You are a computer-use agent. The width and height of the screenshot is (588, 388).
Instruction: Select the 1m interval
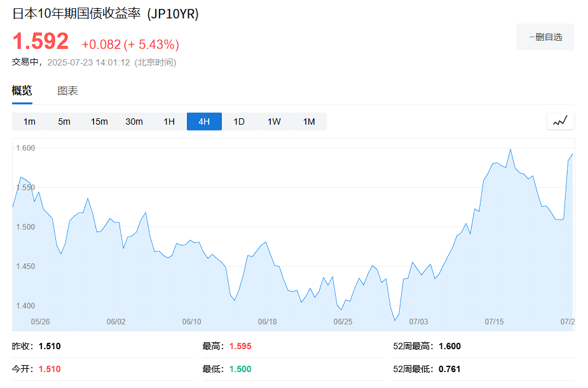[29, 121]
